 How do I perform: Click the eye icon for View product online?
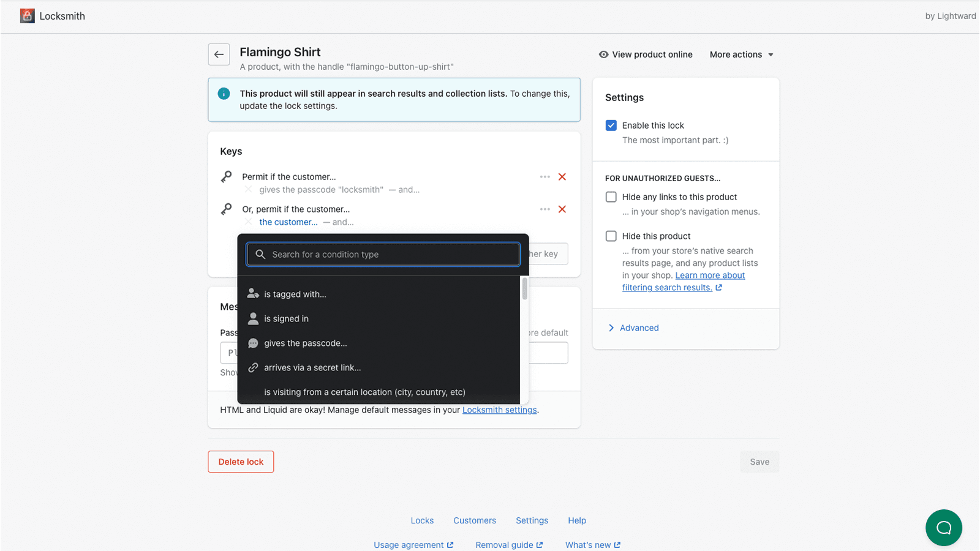(x=603, y=54)
